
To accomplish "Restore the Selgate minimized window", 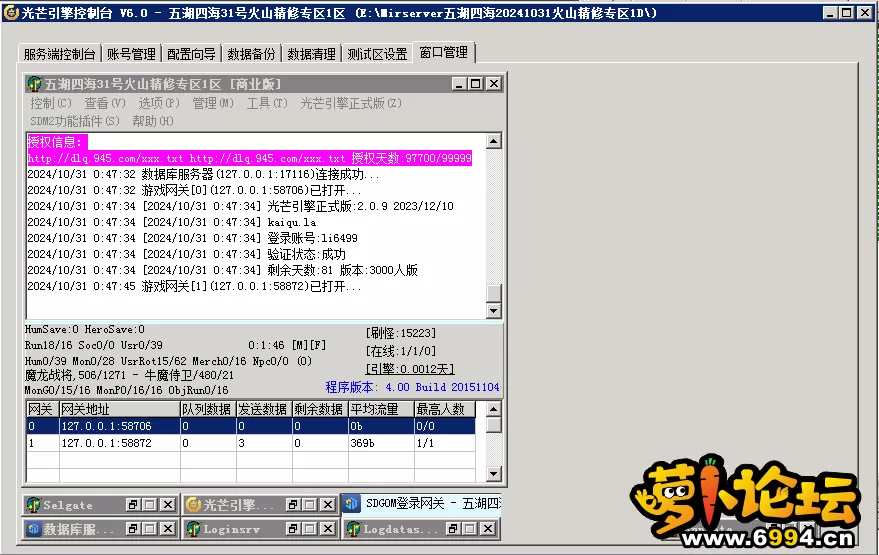I will coord(133,505).
